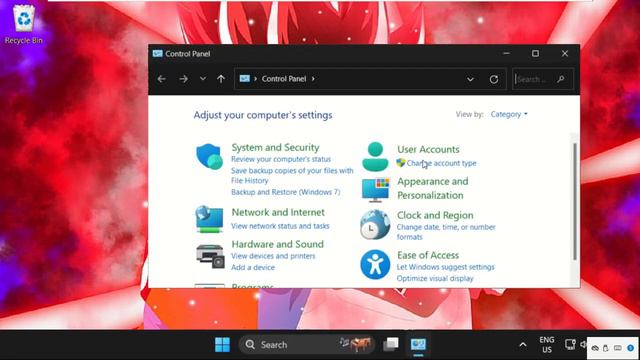Open Appearance and Personalization category

point(433,188)
